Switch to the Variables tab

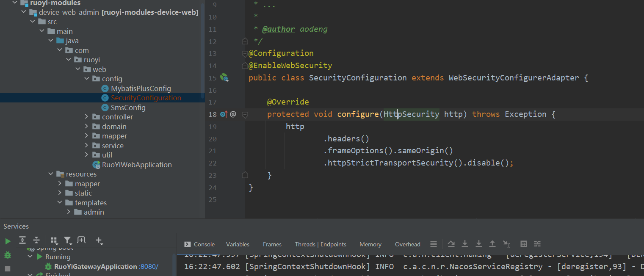pyautogui.click(x=238, y=244)
